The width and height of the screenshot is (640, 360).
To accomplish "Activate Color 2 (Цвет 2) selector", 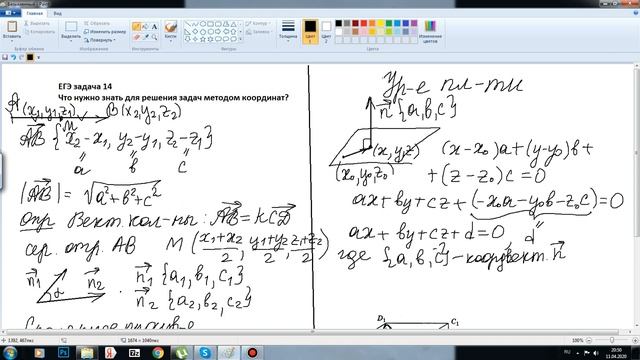I will click(x=326, y=31).
